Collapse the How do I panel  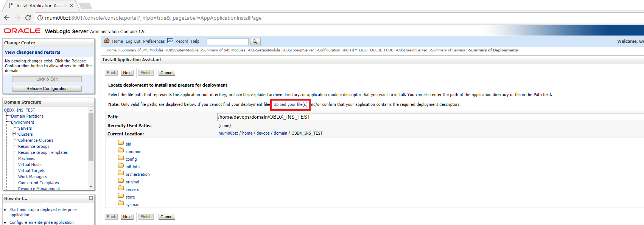coord(91,198)
